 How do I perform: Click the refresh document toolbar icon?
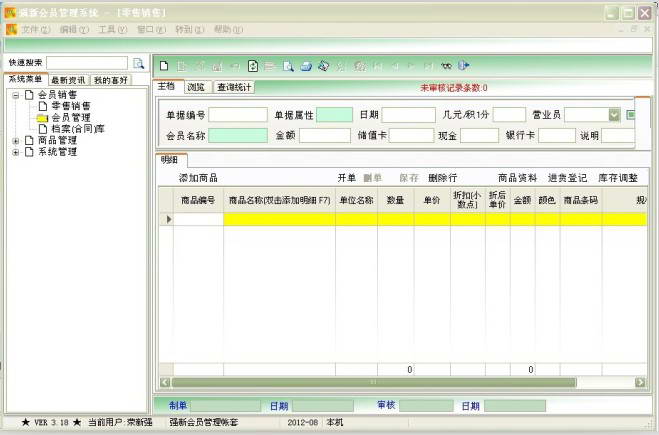(253, 66)
